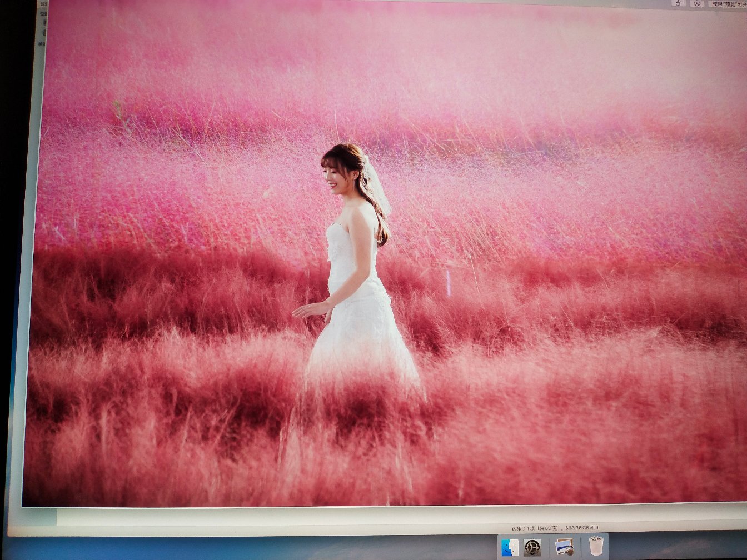This screenshot has width=747, height=560.
Task: Open System Preferences gear in Dock
Action: tap(532, 548)
